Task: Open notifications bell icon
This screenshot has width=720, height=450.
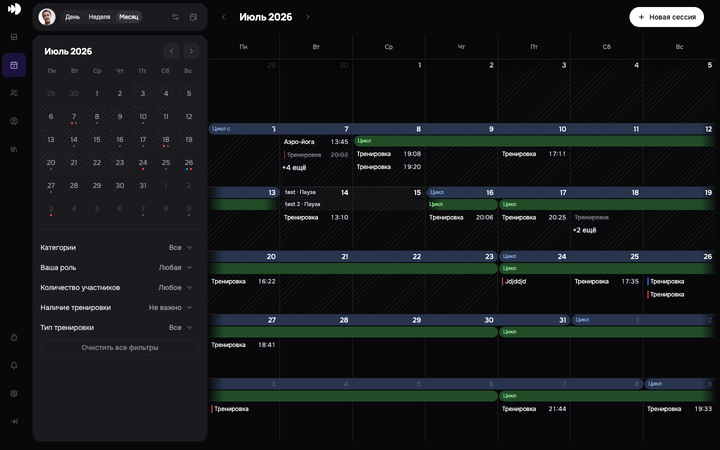Action: (x=14, y=366)
